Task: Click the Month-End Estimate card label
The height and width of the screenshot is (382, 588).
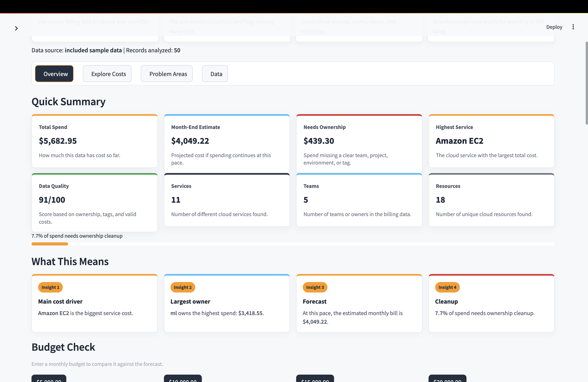Action: 195,127
